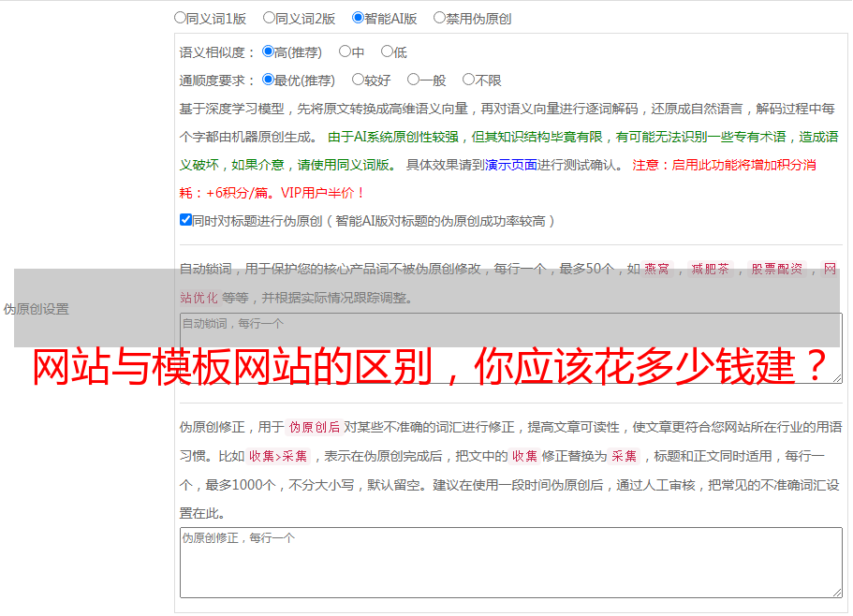Click the 减肥茶 example keyword

pos(710,269)
